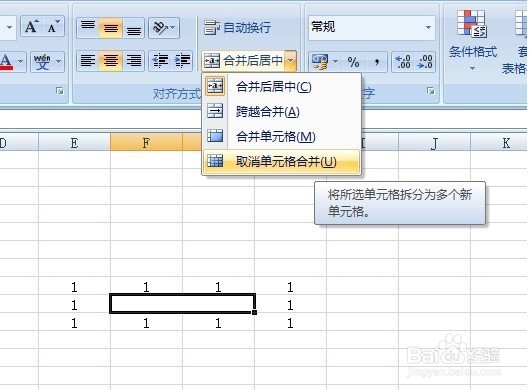Click the increase indent icon
The width and height of the screenshot is (531, 390).
(x=182, y=61)
